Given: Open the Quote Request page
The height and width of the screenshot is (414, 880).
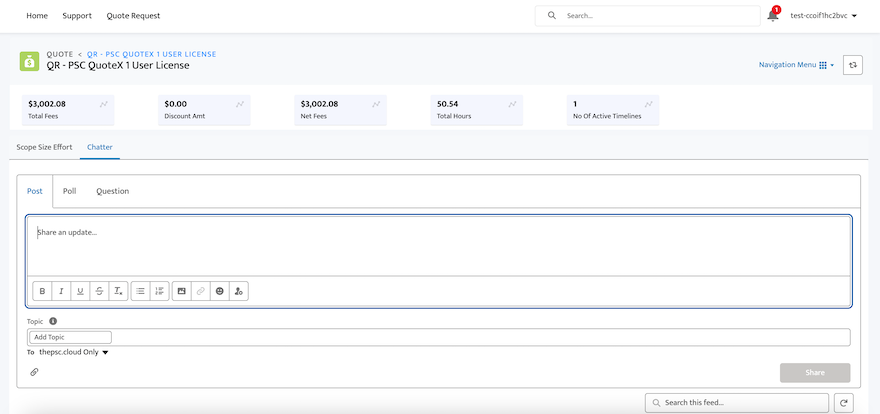Looking at the screenshot, I should click(134, 16).
